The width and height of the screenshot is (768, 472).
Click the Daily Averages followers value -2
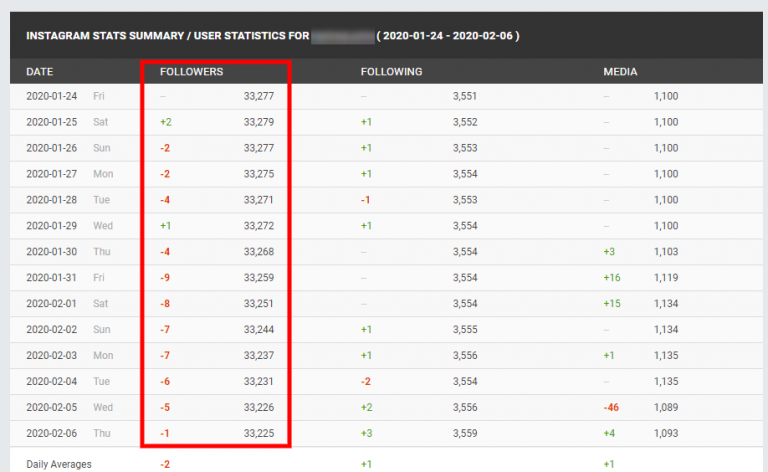coord(165,464)
